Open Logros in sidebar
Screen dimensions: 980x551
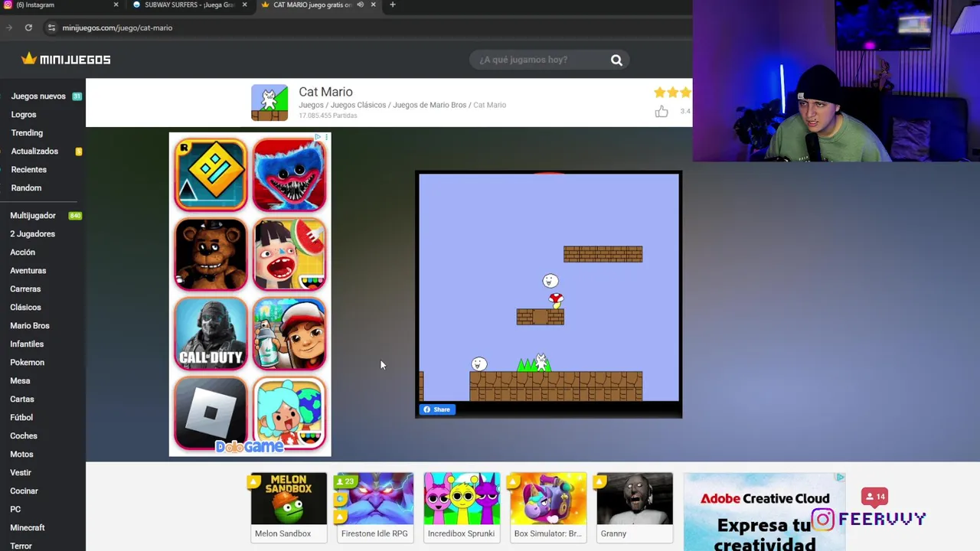pos(24,115)
